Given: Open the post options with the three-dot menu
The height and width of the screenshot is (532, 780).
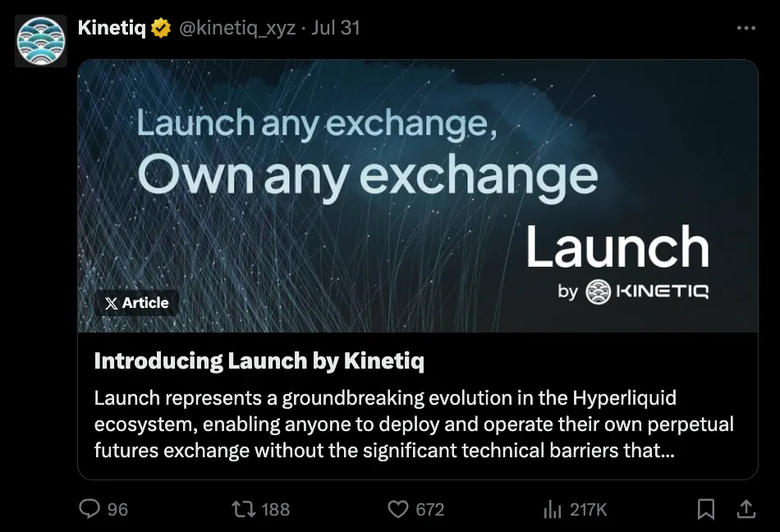Looking at the screenshot, I should 744,26.
